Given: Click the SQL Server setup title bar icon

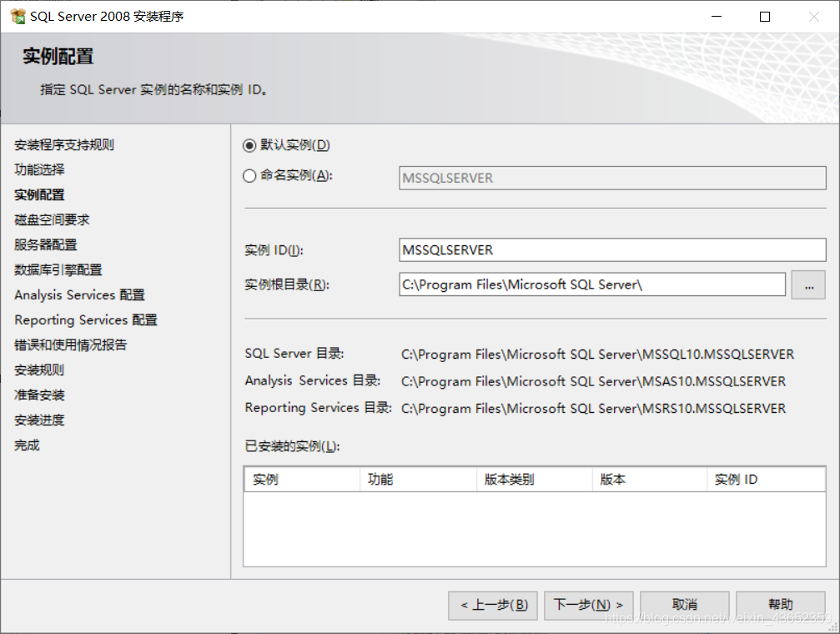Looking at the screenshot, I should click(x=18, y=17).
